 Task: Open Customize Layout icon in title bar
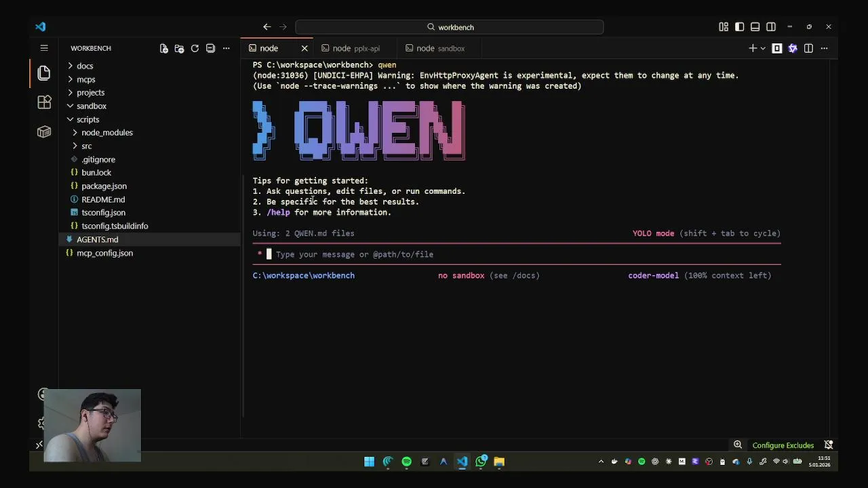724,27
